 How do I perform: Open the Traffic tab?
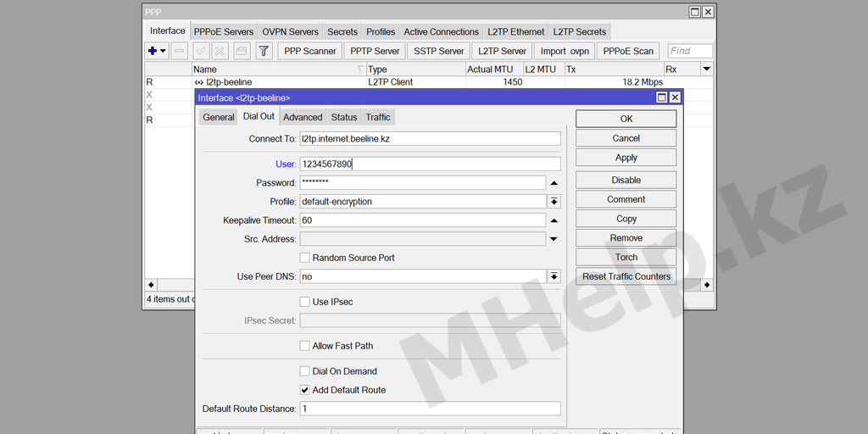click(378, 117)
